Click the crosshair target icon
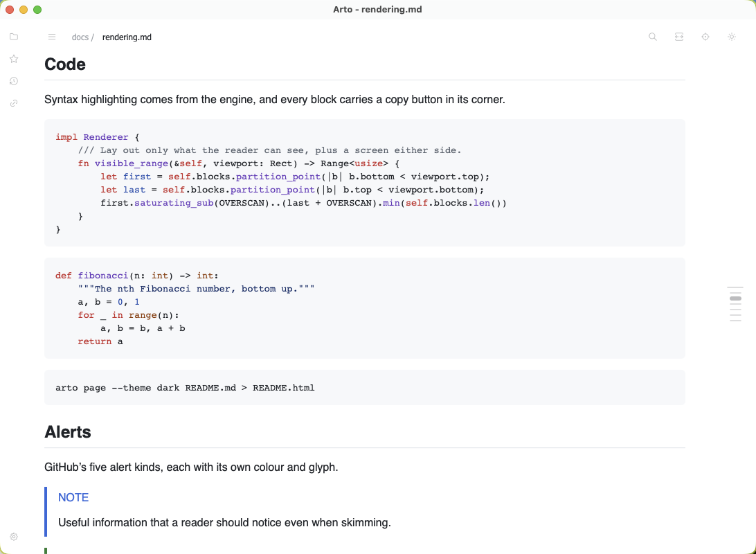Screen dimensions: 756x554 click(705, 37)
